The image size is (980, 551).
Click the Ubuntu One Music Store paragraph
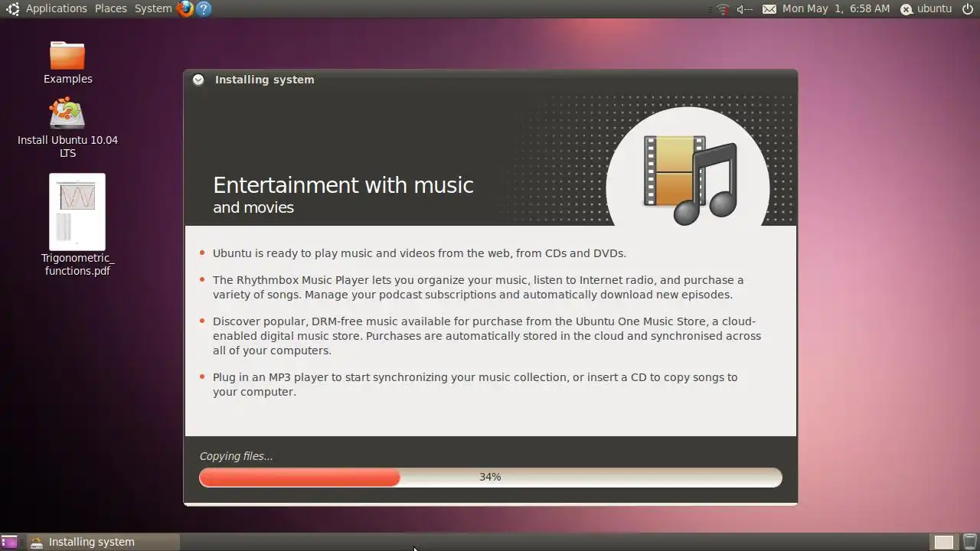tap(487, 336)
